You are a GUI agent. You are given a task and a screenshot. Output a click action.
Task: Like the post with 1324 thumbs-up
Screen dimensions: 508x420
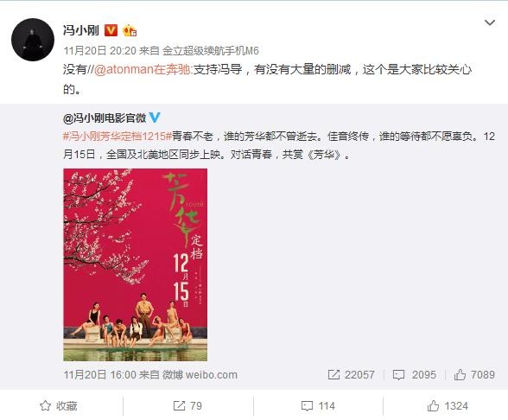448,406
